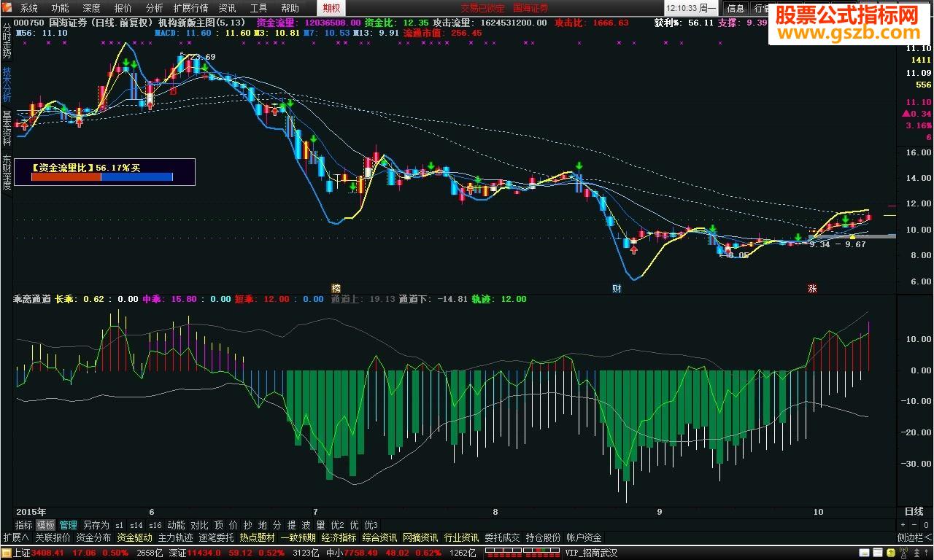The width and height of the screenshot is (934, 560).
Task: Open the 网摘资讯 tab
Action: tap(420, 537)
